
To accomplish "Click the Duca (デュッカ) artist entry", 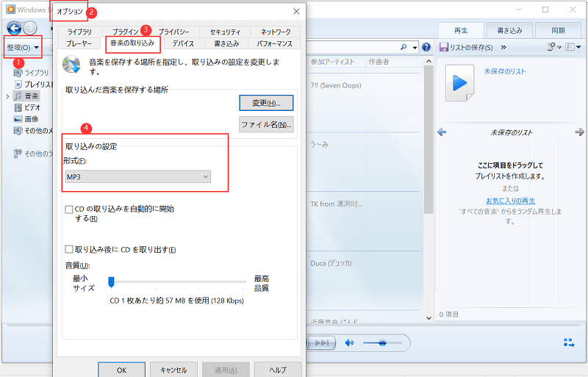I will click(331, 263).
